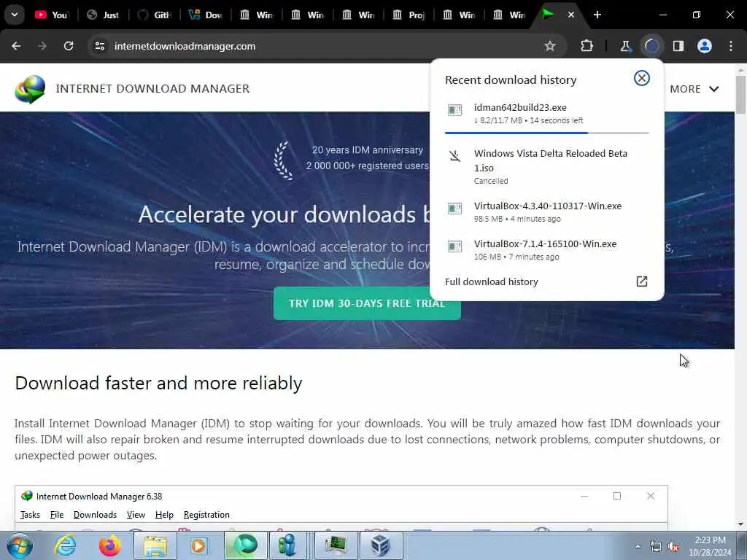Viewport: 747px width, 560px height.
Task: Click File menu in IDM screenshot
Action: click(x=57, y=515)
